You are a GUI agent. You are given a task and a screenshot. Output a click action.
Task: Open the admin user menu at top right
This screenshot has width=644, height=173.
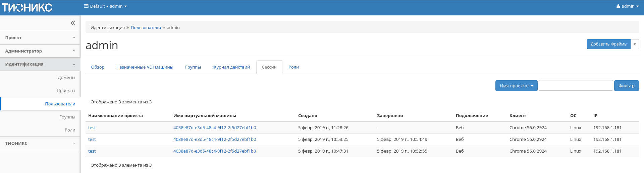(627, 6)
